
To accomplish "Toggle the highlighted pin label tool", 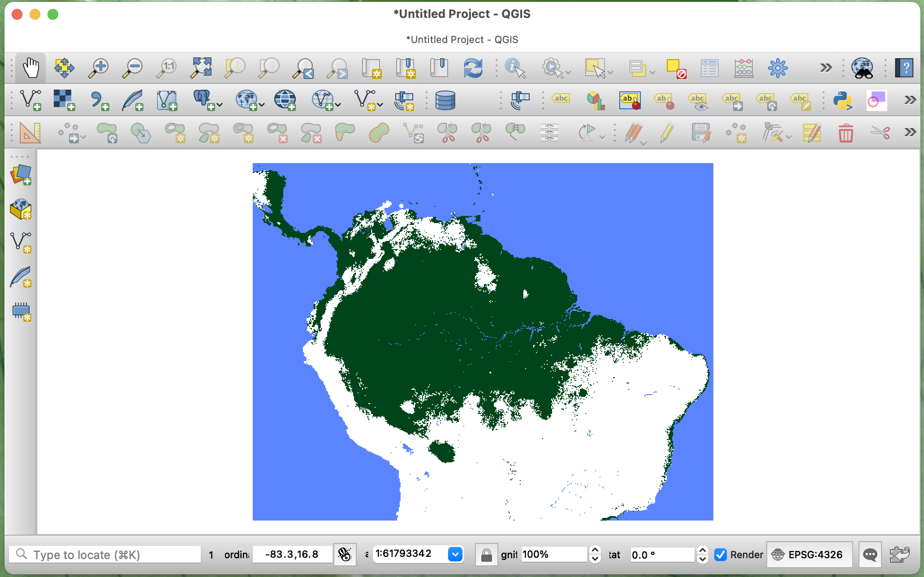I will [630, 99].
